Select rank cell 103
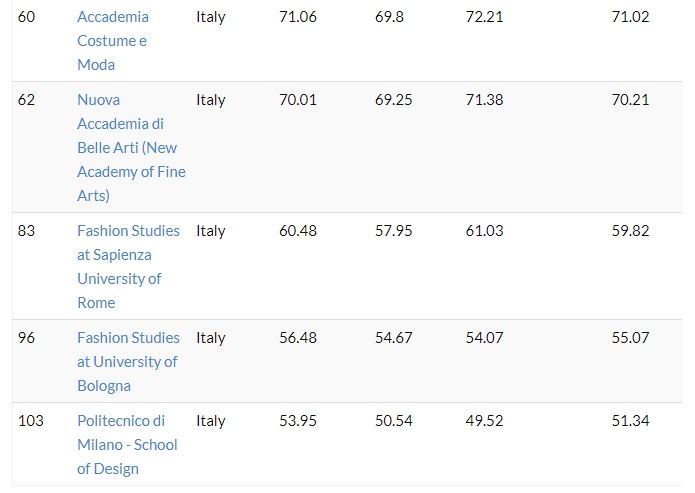 [x=31, y=421]
